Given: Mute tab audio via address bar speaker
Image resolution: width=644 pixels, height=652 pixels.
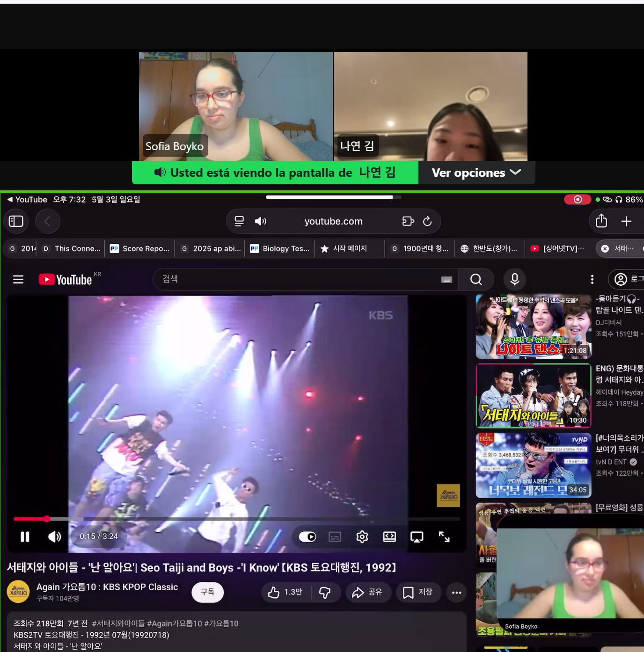Looking at the screenshot, I should coord(261,221).
